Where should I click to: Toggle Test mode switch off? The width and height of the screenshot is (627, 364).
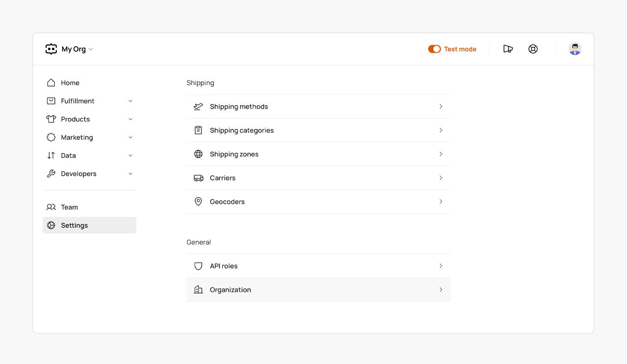click(x=434, y=49)
